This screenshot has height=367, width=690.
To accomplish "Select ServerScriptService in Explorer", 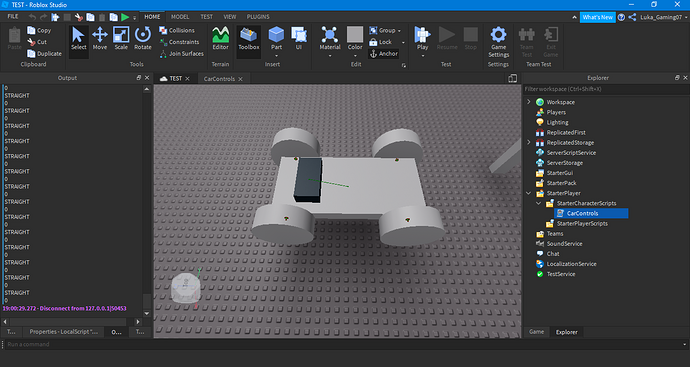I will 571,153.
